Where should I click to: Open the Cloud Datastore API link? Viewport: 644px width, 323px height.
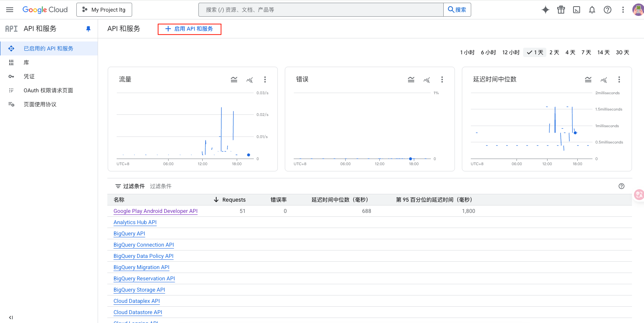tap(138, 312)
